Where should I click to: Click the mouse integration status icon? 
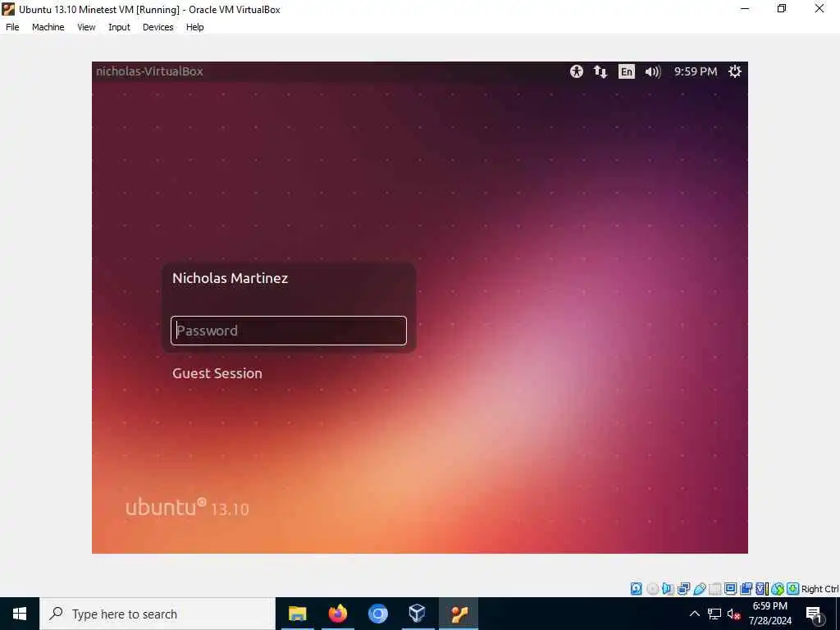[778, 589]
